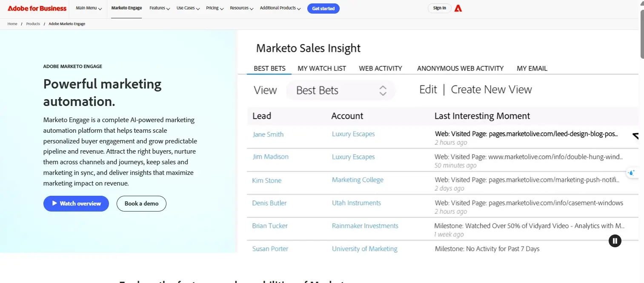Select the Marketo Engage nav tab
This screenshot has height=283, width=644.
pyautogui.click(x=126, y=8)
